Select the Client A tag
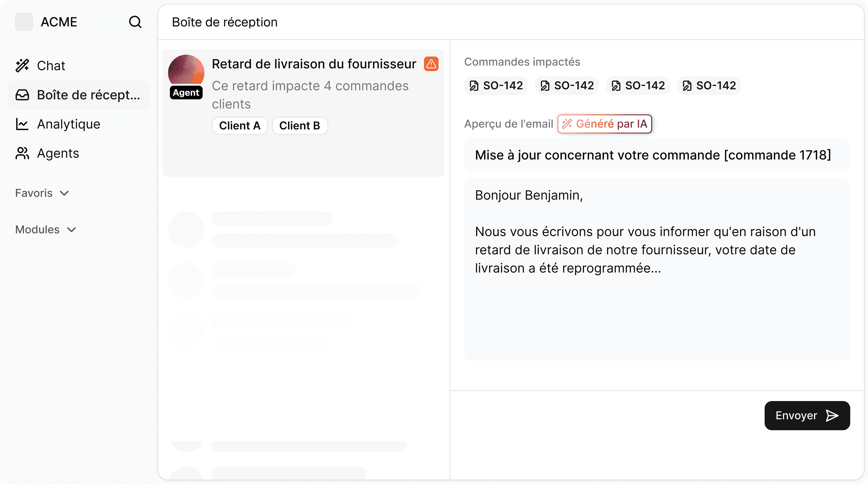This screenshot has width=868, height=484. (x=240, y=126)
